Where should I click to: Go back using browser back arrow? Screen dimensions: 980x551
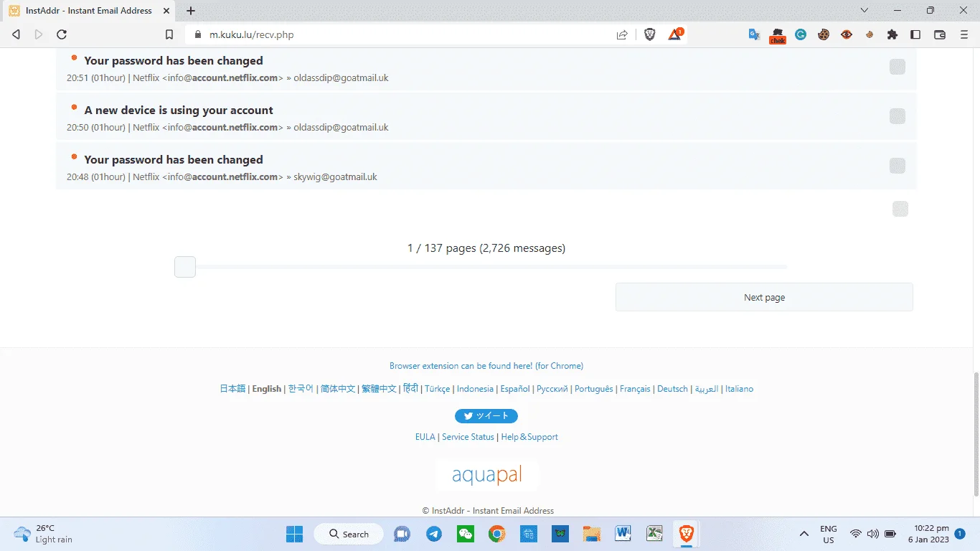coord(17,34)
